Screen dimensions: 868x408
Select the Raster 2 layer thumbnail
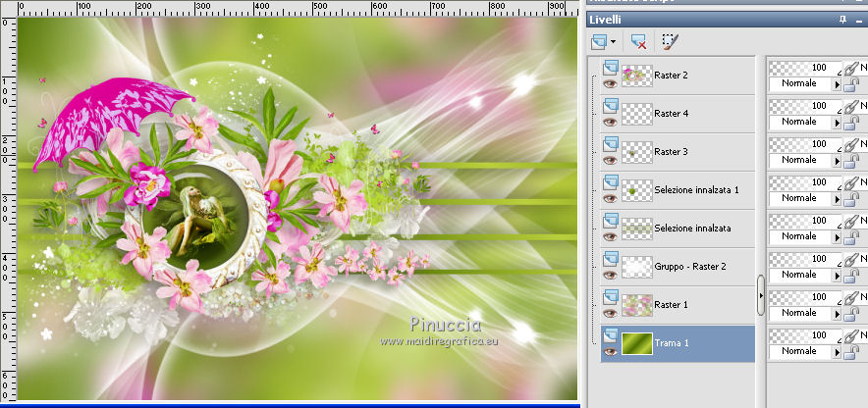pyautogui.click(x=636, y=76)
